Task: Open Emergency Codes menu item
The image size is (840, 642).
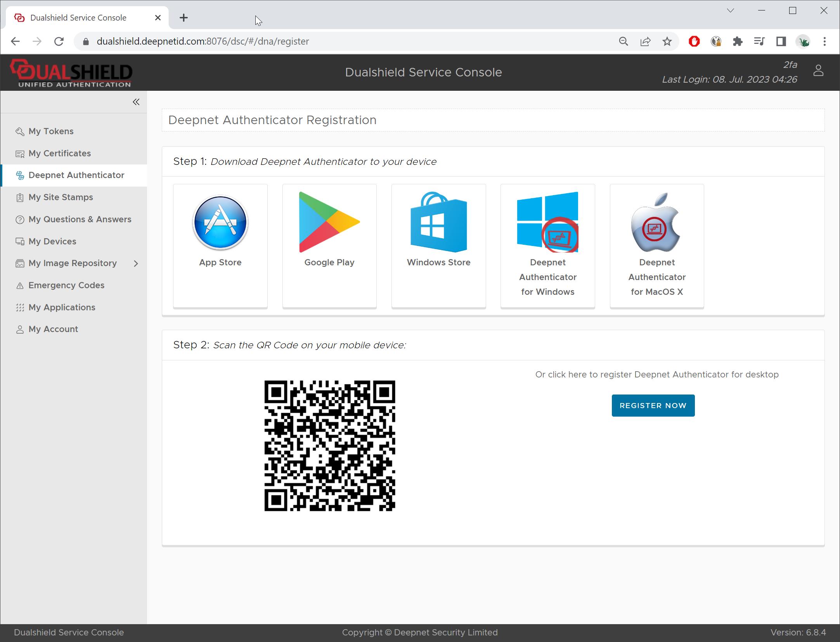Action: [x=66, y=285]
